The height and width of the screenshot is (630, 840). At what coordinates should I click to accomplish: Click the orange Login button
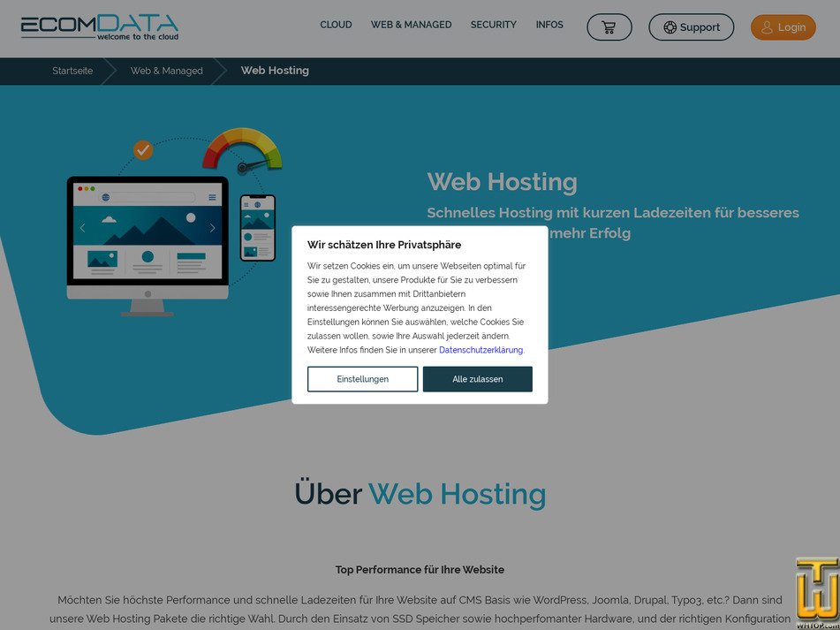point(783,27)
